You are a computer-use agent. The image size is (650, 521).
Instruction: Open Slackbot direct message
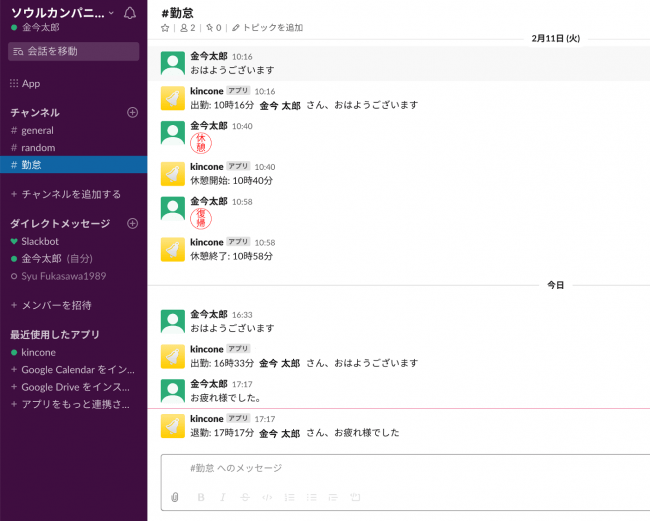pyautogui.click(x=40, y=241)
